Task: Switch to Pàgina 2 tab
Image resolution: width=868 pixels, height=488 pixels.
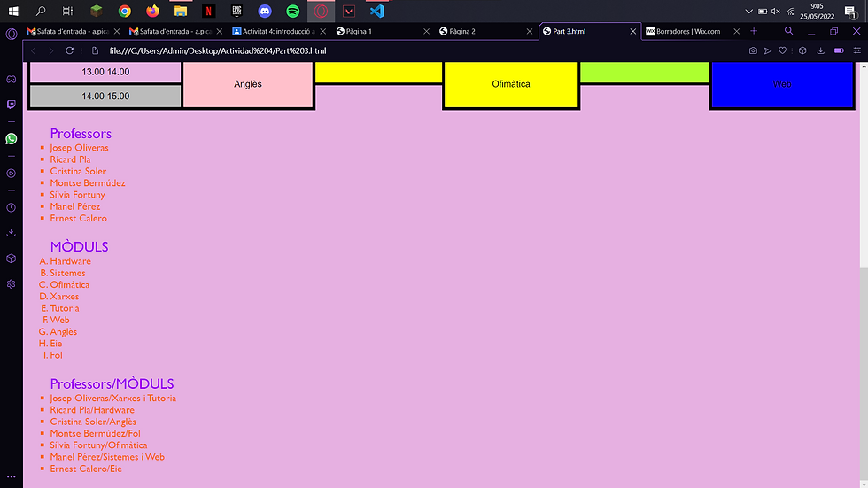Action: [x=485, y=32]
